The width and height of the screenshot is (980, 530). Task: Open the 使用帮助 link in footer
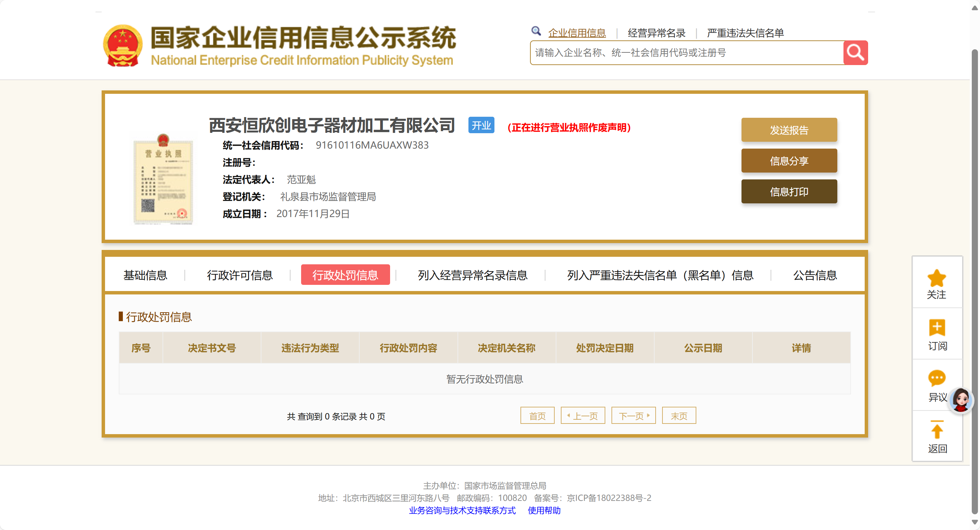[x=544, y=510]
